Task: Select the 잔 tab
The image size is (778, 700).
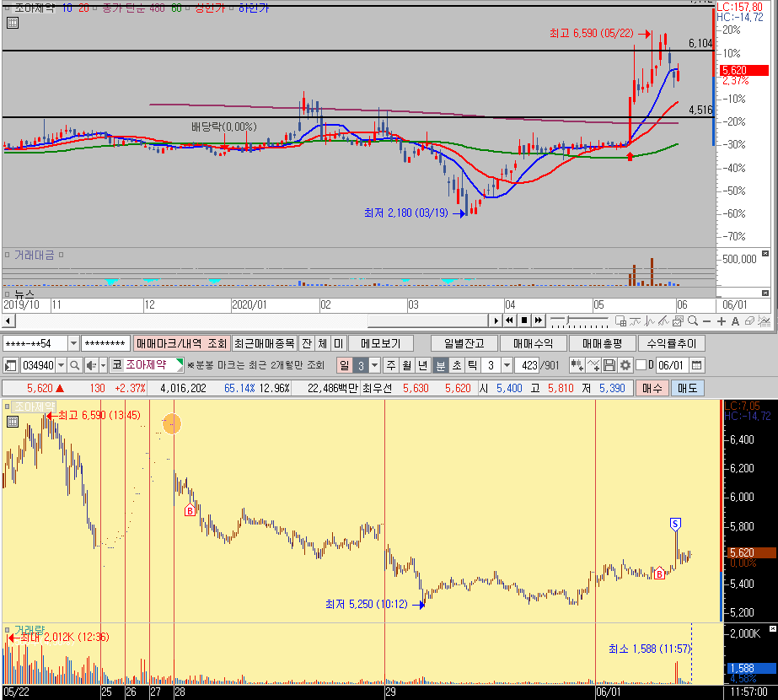Action: 307,343
